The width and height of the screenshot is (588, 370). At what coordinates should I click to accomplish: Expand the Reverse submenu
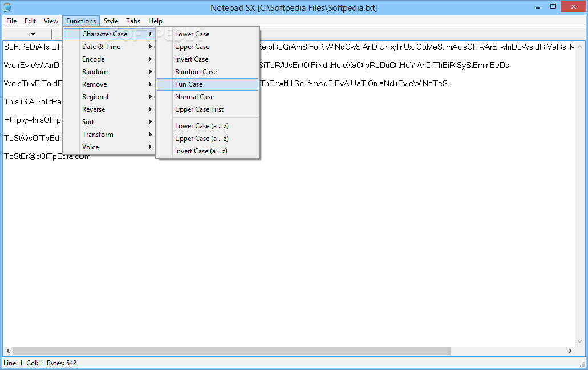pyautogui.click(x=110, y=109)
